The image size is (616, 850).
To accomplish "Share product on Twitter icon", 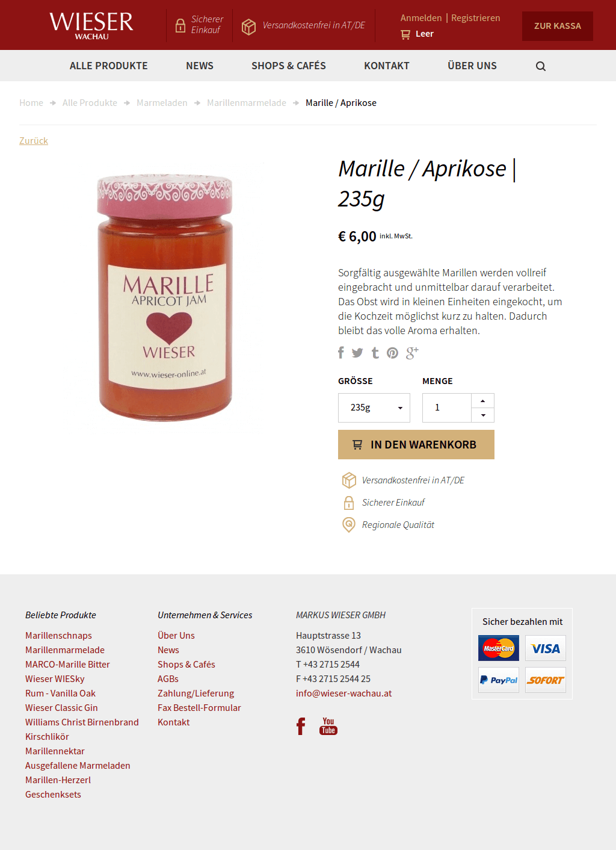I will (x=357, y=353).
